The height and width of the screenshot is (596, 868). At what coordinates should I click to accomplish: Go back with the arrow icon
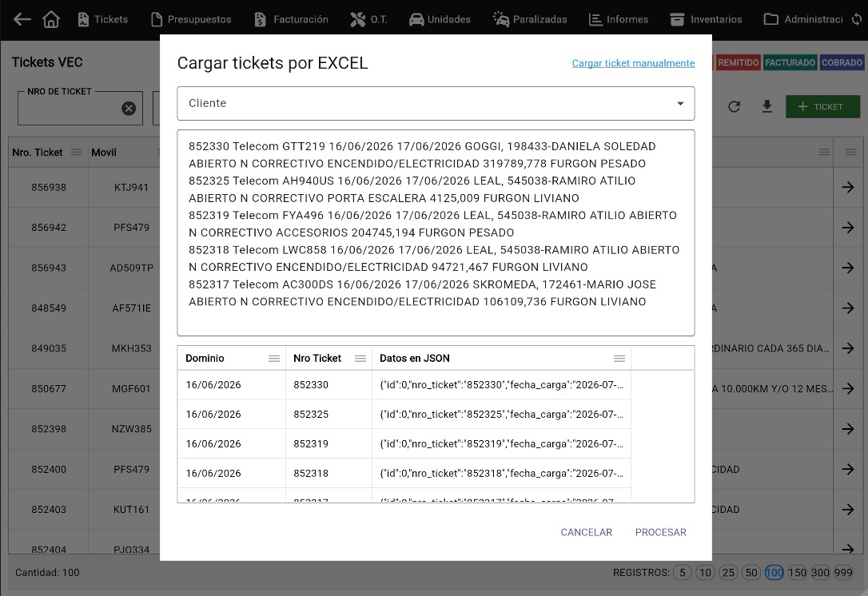(x=22, y=19)
